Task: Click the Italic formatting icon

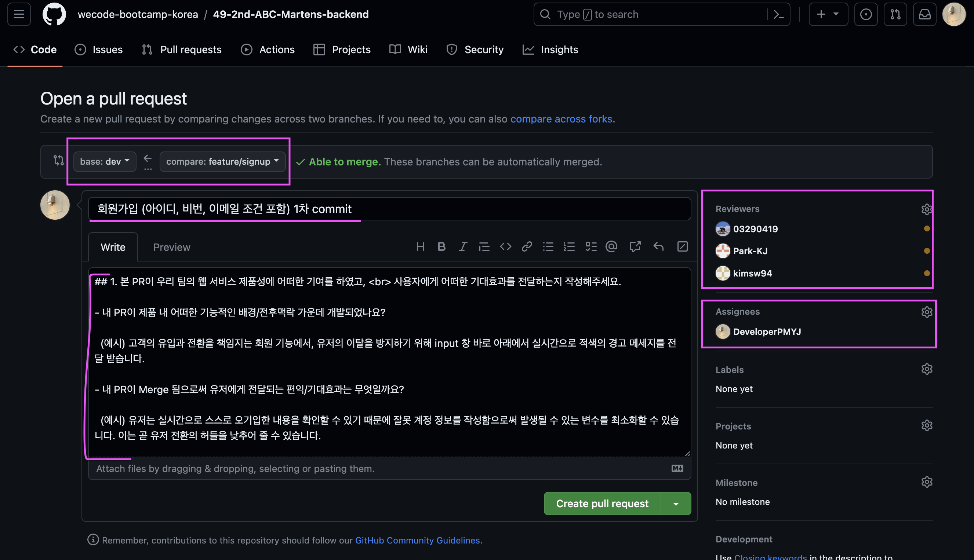Action: pyautogui.click(x=462, y=246)
